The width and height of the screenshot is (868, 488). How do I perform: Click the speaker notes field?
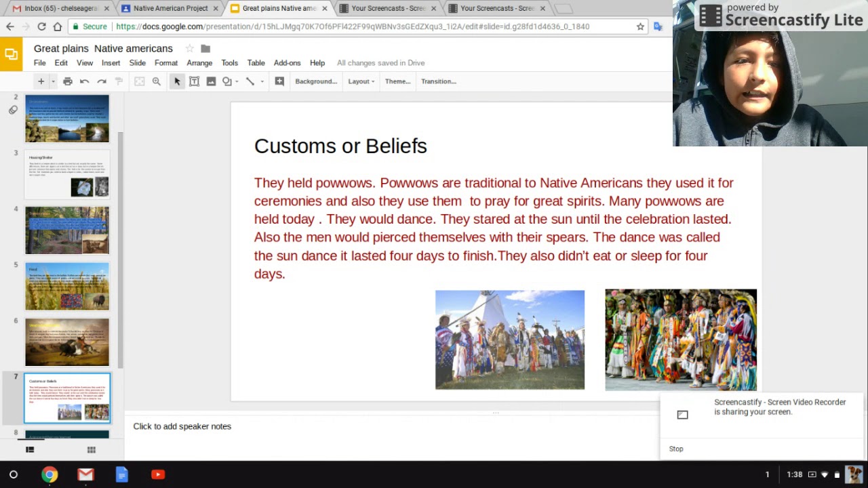[x=393, y=426]
